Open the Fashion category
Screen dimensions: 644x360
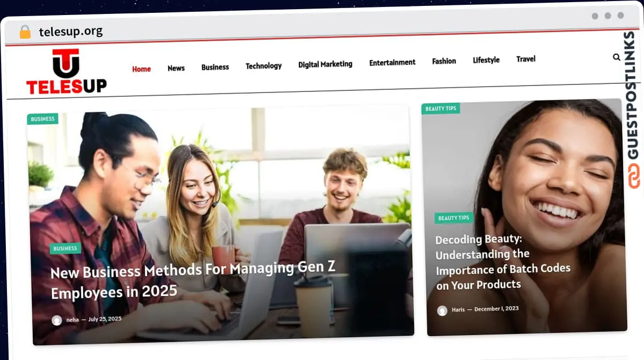coord(444,61)
